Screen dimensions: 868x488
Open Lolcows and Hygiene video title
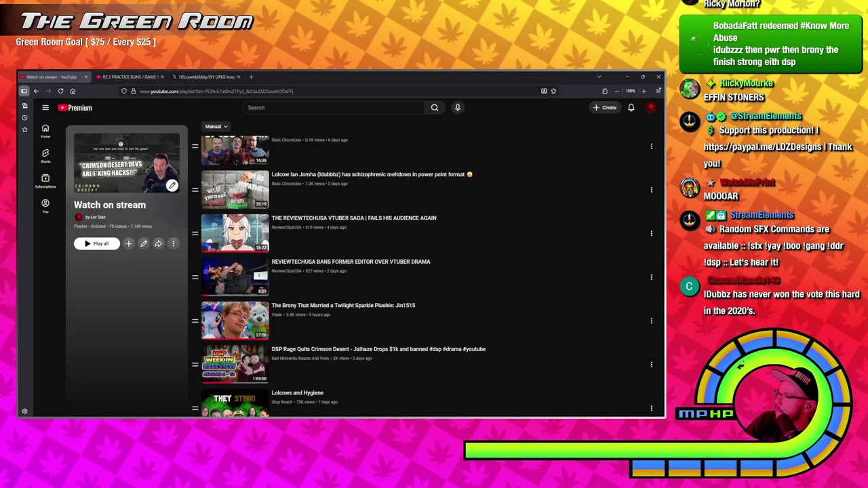click(x=297, y=392)
